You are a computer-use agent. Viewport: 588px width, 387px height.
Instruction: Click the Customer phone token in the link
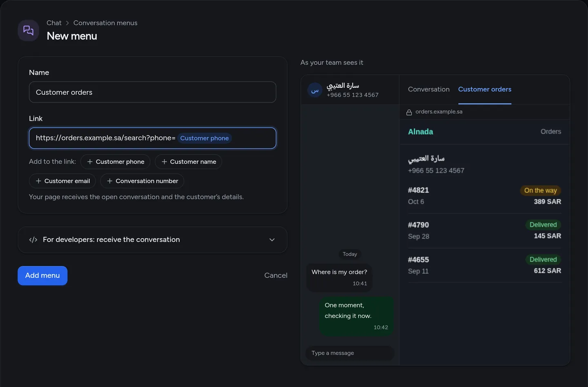click(x=205, y=138)
